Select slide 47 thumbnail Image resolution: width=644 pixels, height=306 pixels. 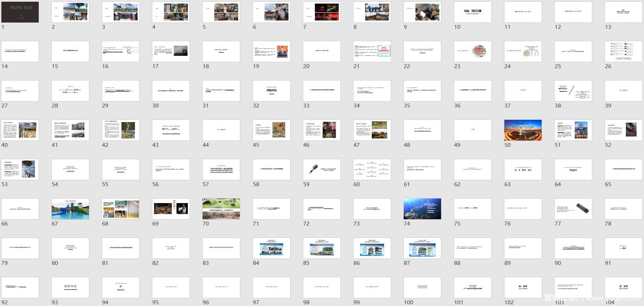pos(372,130)
